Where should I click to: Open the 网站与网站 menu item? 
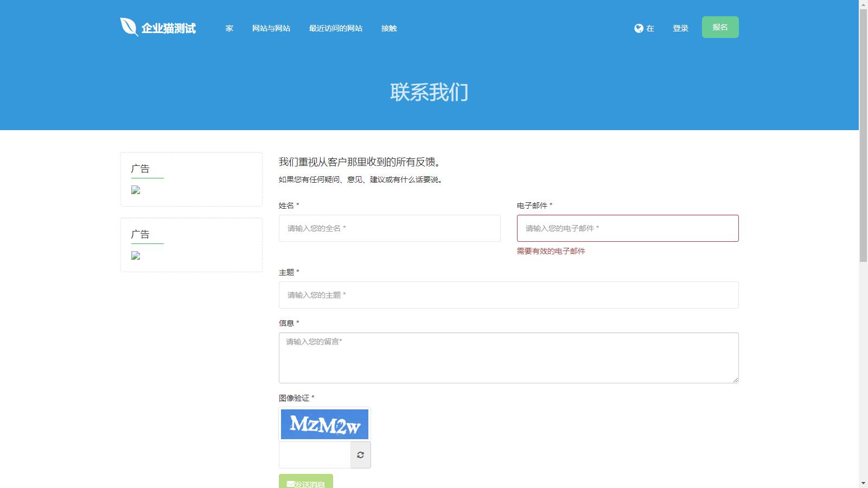click(x=271, y=28)
